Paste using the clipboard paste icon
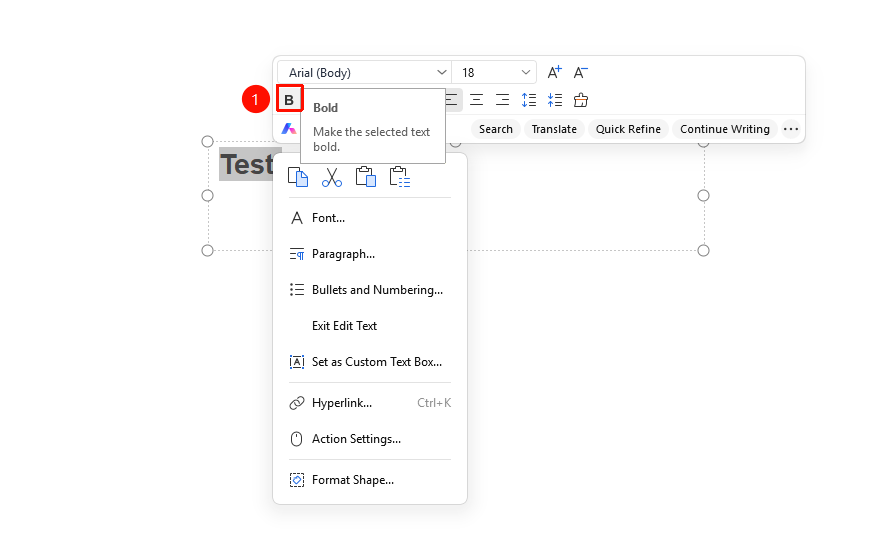Viewport: 889px width, 559px height. click(x=366, y=177)
